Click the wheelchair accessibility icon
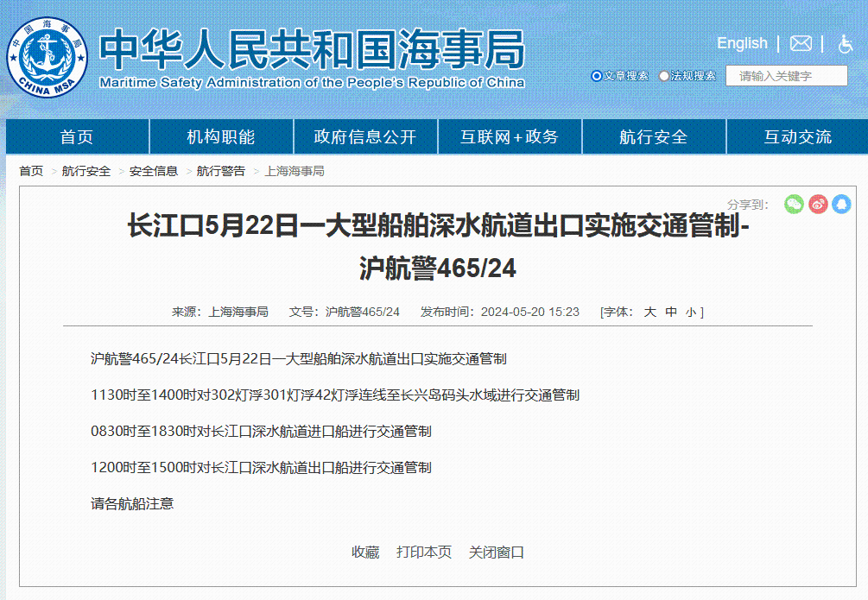This screenshot has width=868, height=600. (x=845, y=44)
